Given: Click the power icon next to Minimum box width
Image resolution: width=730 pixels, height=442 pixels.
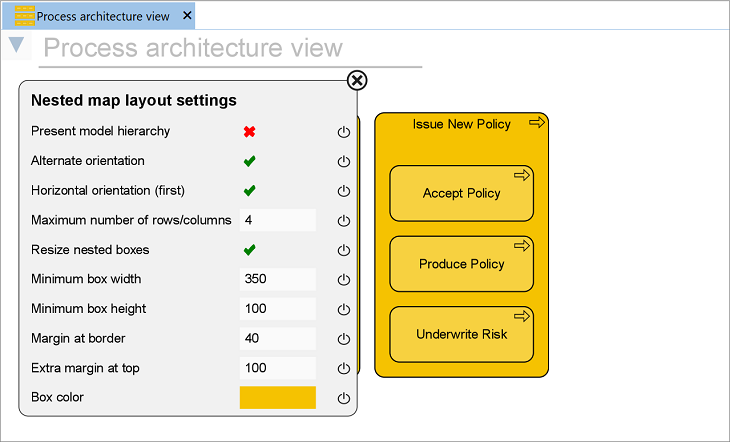Looking at the screenshot, I should [344, 280].
